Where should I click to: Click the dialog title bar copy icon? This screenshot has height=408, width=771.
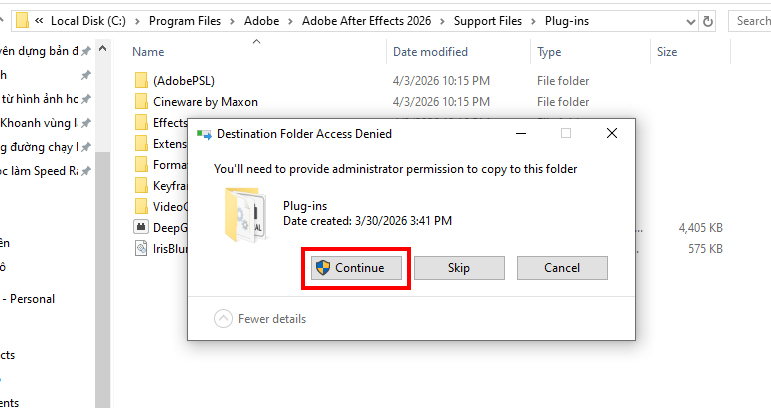pyautogui.click(x=204, y=133)
